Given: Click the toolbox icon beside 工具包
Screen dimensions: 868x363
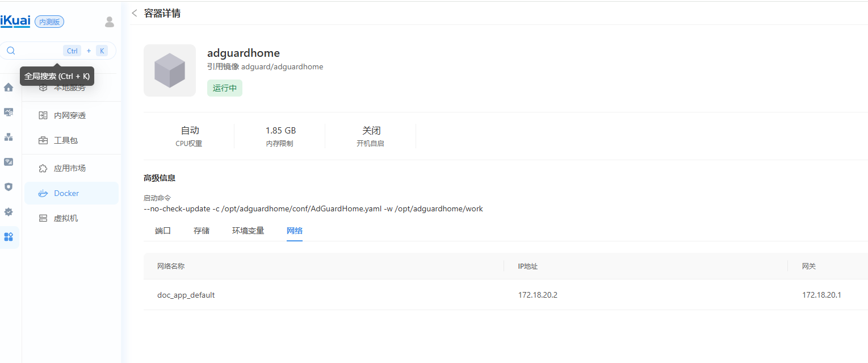Looking at the screenshot, I should tap(43, 140).
